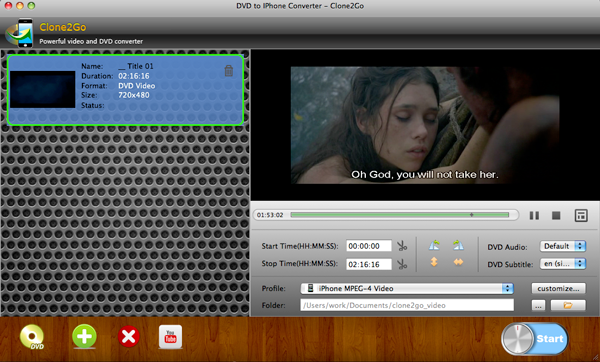600x362 pixels.
Task: Select the Title 01 video thumbnail
Action: pos(42,89)
